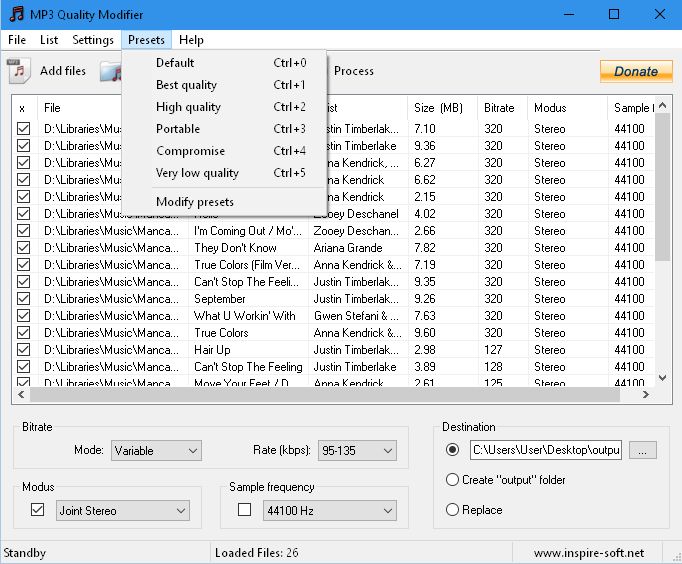Toggle the Modus Joint Stereo checkbox
Screen dimensions: 682x564
pyautogui.click(x=38, y=510)
